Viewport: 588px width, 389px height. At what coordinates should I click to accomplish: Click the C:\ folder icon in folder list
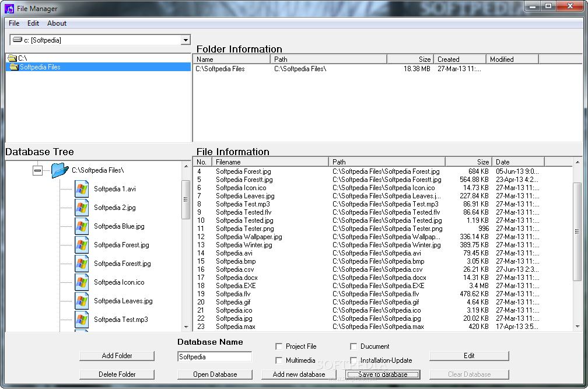pyautogui.click(x=12, y=58)
